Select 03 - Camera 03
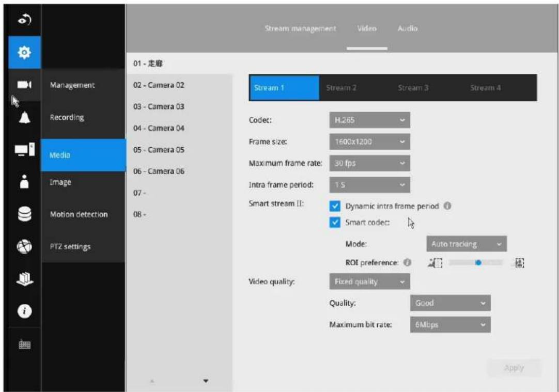The height and width of the screenshot is (392, 559). pos(180,106)
